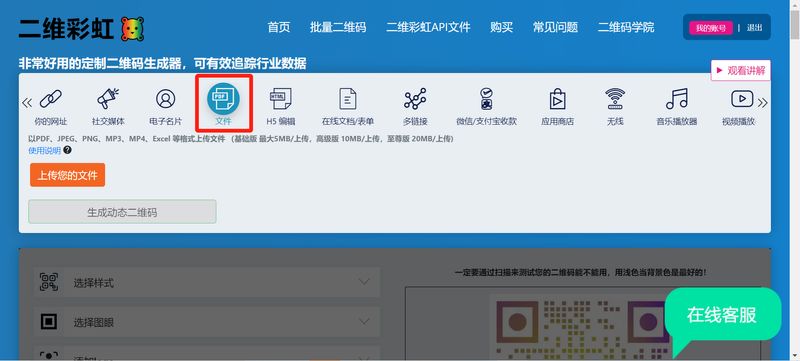Viewport: 800px width, 361px height.
Task: Click the 退出 logout link
Action: point(754,28)
